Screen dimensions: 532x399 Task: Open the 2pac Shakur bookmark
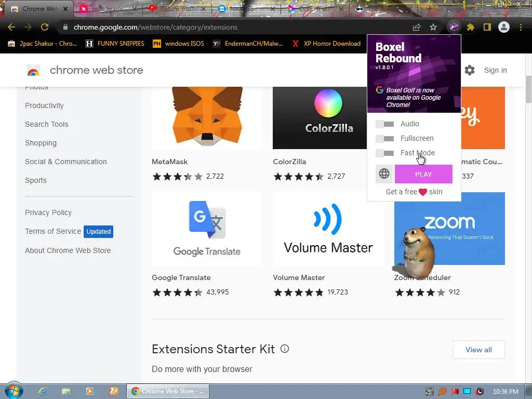(43, 44)
